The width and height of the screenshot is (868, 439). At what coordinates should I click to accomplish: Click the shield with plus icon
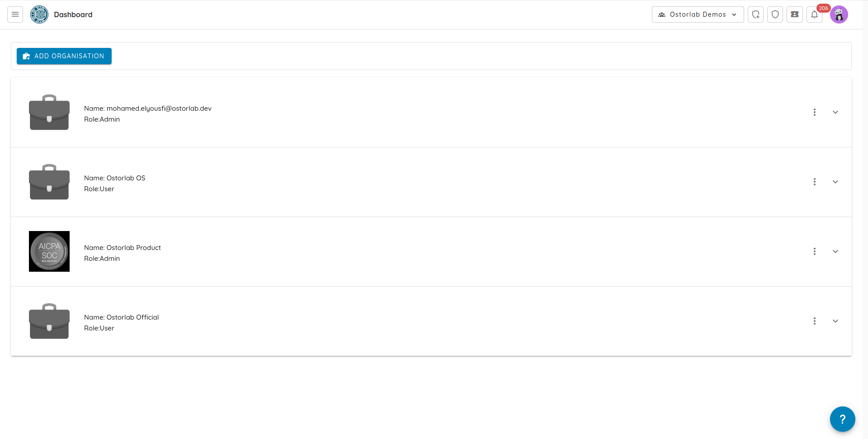755,14
